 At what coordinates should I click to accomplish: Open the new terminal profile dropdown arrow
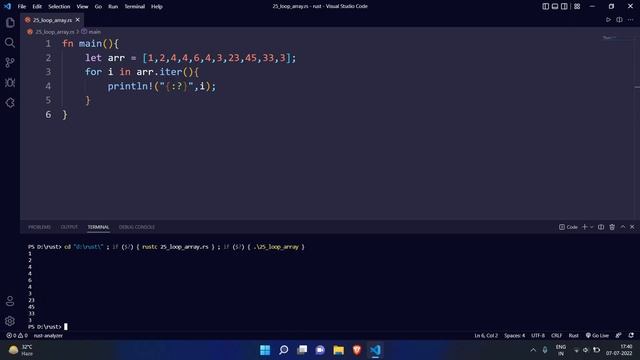click(591, 227)
